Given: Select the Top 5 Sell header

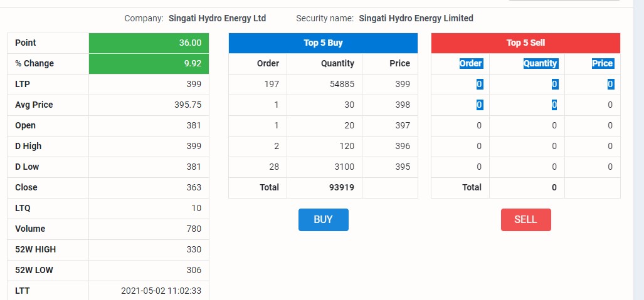Looking at the screenshot, I should point(525,43).
